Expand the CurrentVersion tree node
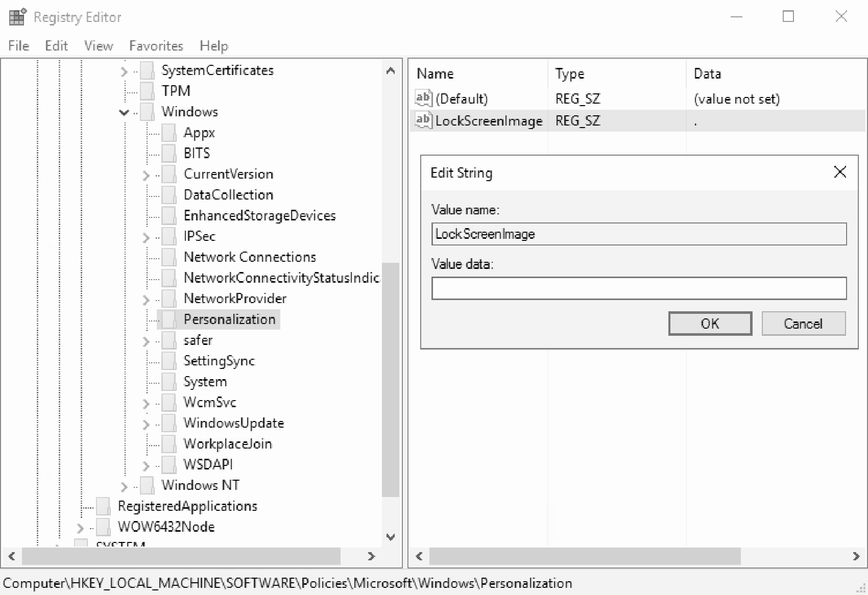 pos(146,174)
